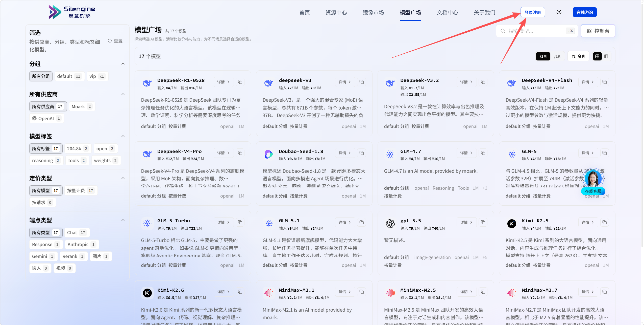Copy the DeepSeek-R1-0528 model name
The image size is (644, 325).
pos(240,82)
